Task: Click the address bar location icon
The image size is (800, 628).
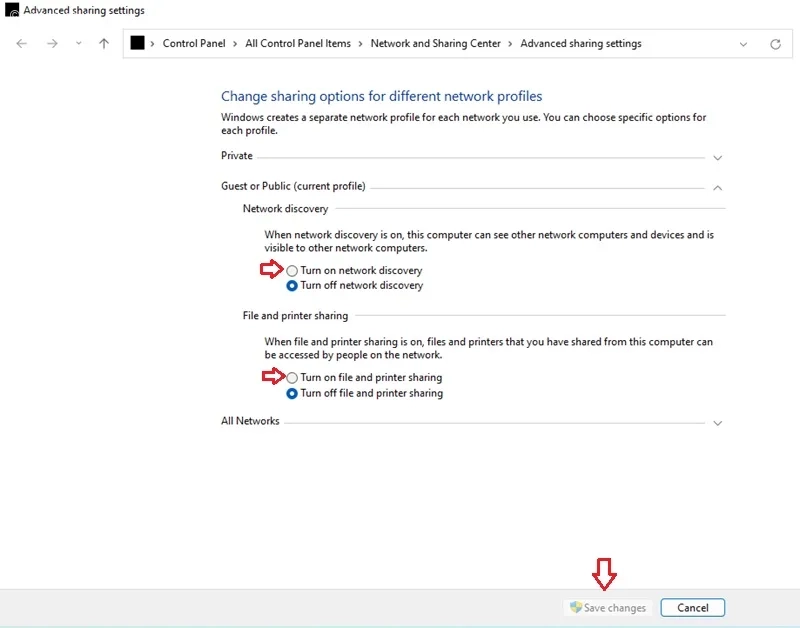Action: (137, 43)
